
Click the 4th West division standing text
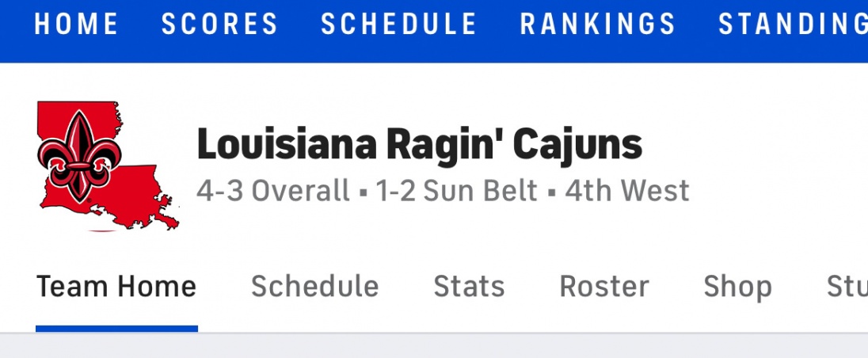pos(626,191)
